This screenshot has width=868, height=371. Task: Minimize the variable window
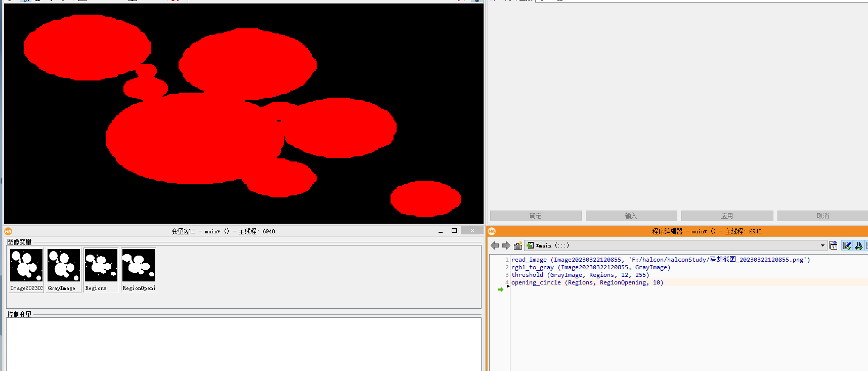coord(441,231)
